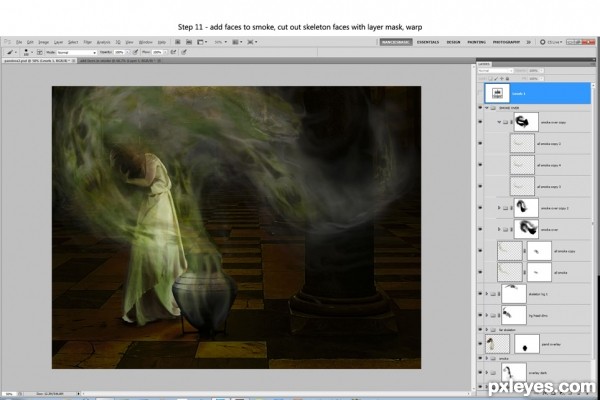Open the Help menu
The width and height of the screenshot is (600, 400).
[162, 42]
